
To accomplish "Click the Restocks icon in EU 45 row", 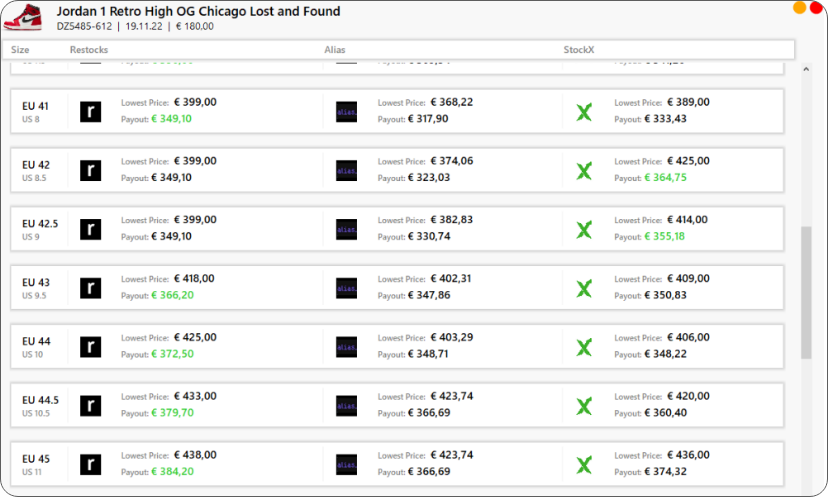I will tap(90, 465).
